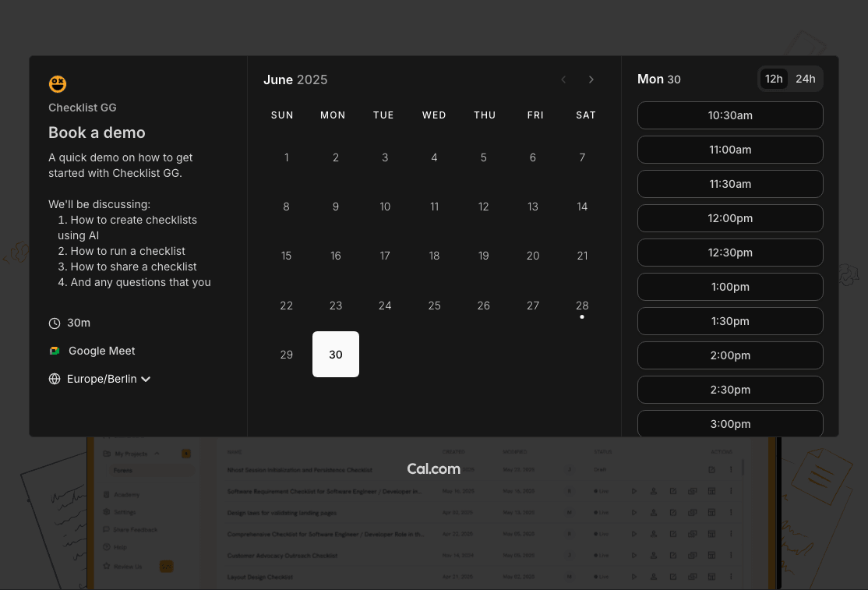Image resolution: width=868 pixels, height=590 pixels.
Task: Click the Checklist GG organizer name
Action: [x=83, y=108]
